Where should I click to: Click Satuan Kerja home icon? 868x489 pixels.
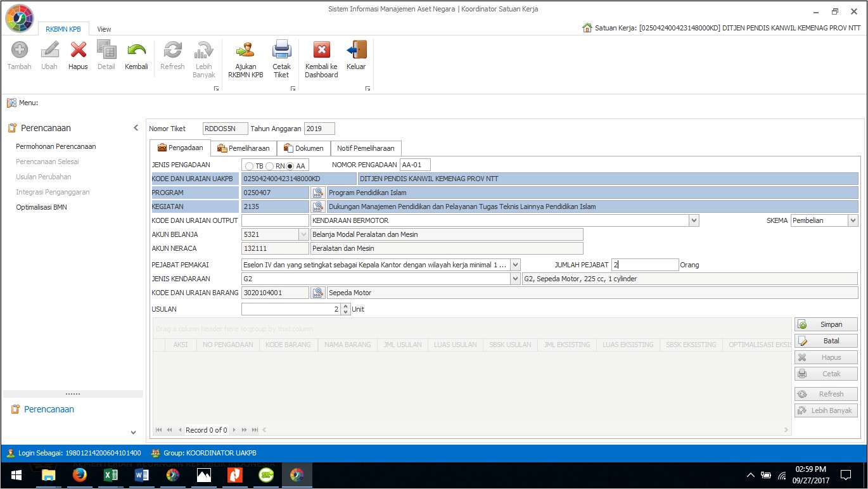[587, 28]
